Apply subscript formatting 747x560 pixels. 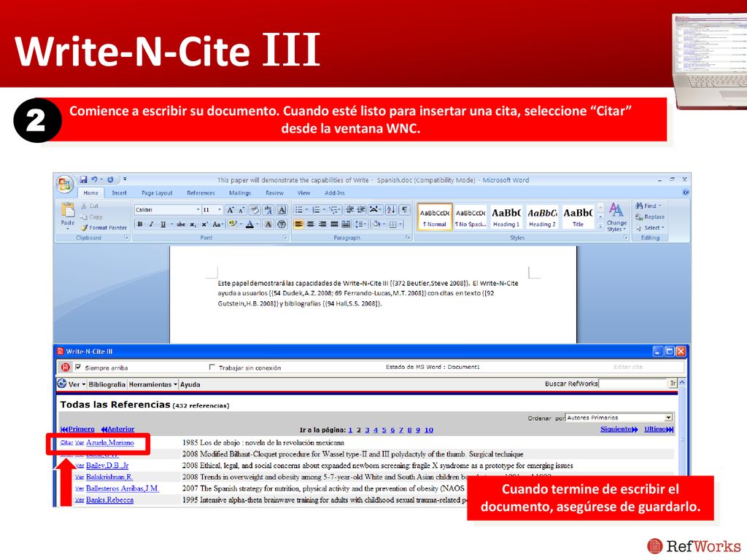193,225
